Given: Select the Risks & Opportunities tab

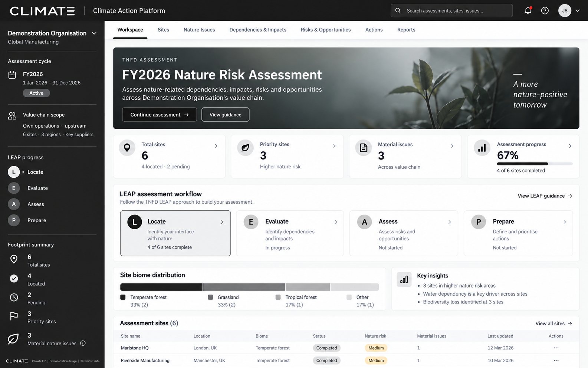Looking at the screenshot, I should (326, 30).
